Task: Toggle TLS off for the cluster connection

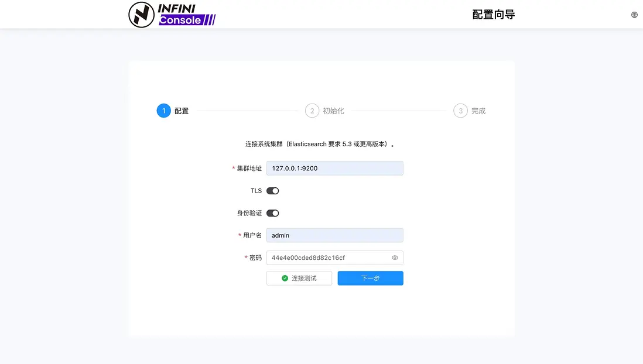Action: (272, 190)
